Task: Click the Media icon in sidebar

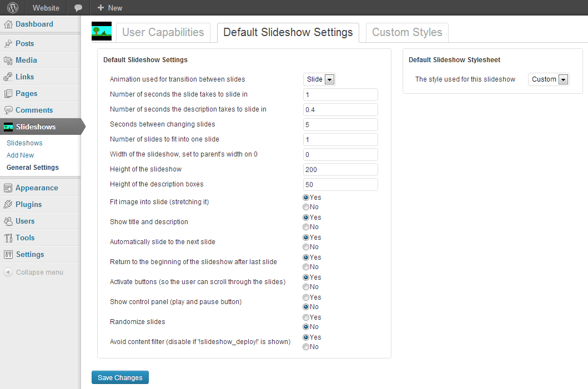Action: click(x=8, y=60)
